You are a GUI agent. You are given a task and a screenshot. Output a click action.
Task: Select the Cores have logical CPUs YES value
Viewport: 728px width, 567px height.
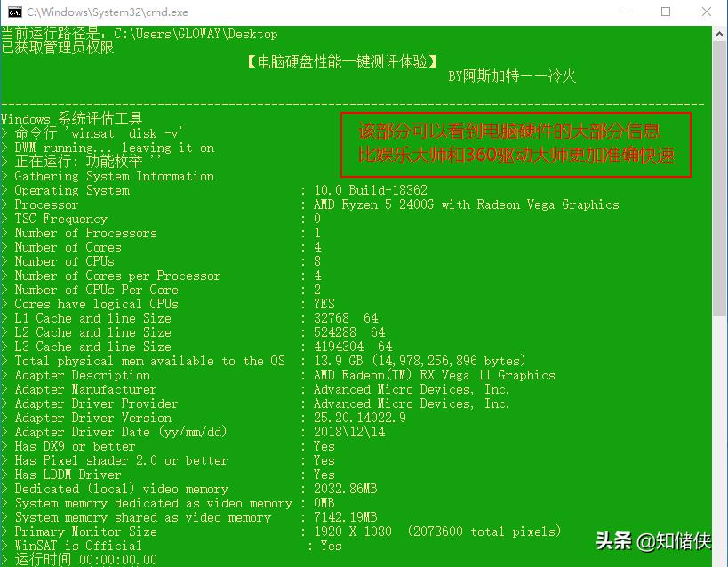click(324, 304)
